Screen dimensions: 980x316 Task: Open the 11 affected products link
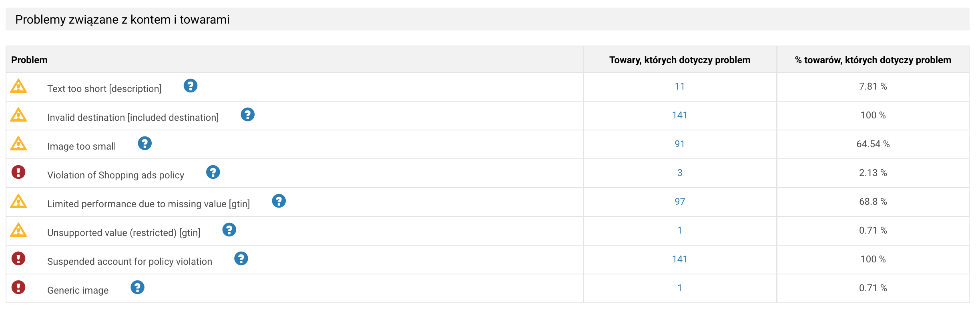click(679, 86)
